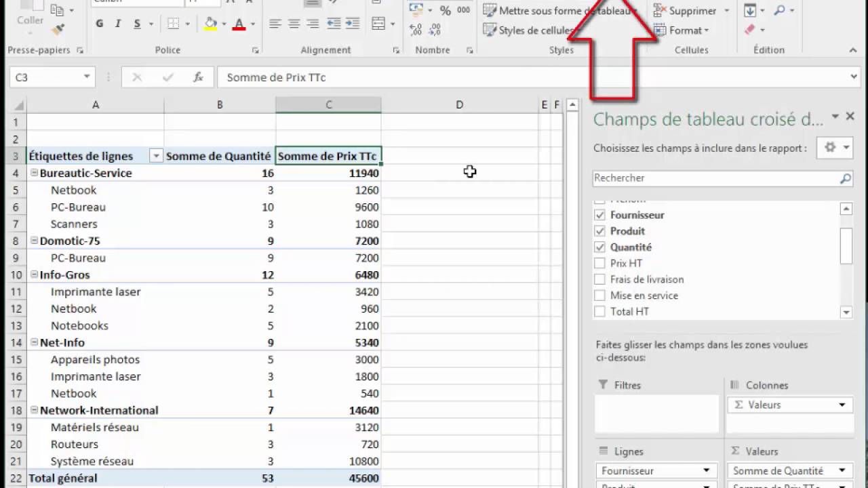Open Styles de cellules gallery

[x=529, y=30]
